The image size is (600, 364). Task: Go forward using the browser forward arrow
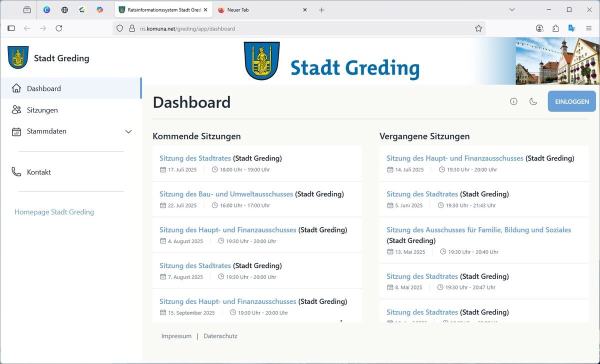coord(43,28)
